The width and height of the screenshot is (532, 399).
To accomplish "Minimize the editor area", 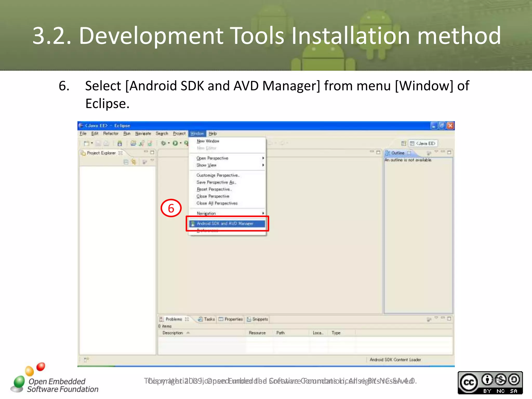I will pyautogui.click(x=372, y=151).
